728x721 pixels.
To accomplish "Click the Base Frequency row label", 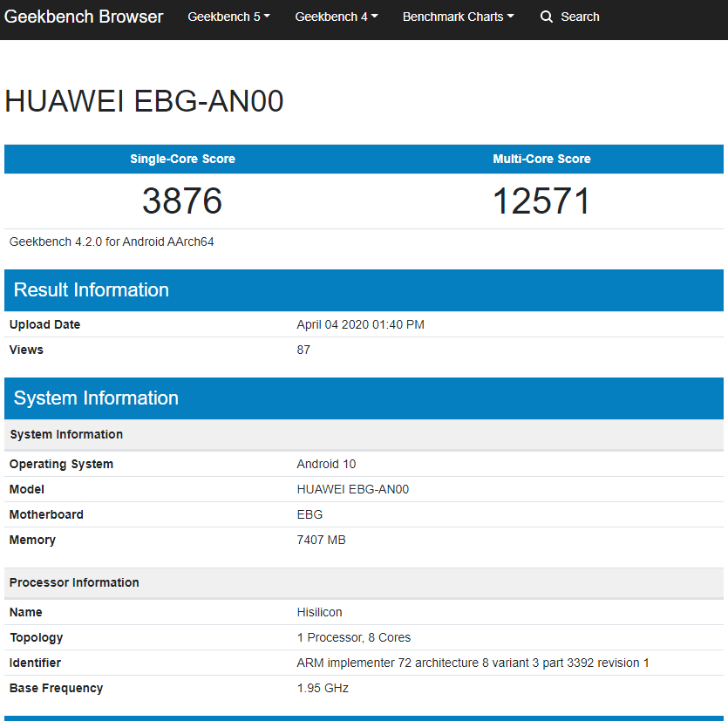I will pos(56,688).
